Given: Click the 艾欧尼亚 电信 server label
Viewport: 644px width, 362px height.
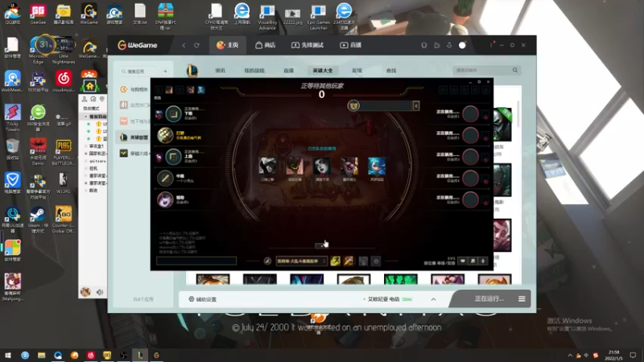Looking at the screenshot, I should [383, 299].
